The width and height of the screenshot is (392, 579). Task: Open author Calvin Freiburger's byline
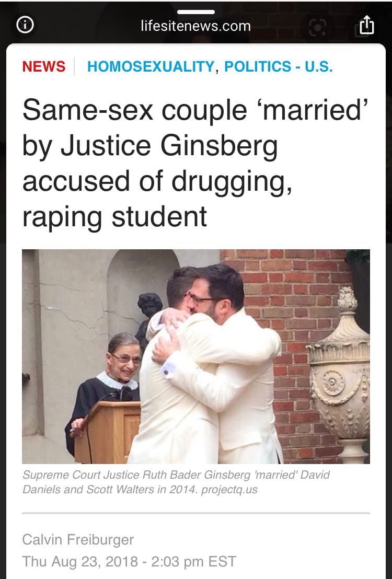pyautogui.click(x=78, y=539)
